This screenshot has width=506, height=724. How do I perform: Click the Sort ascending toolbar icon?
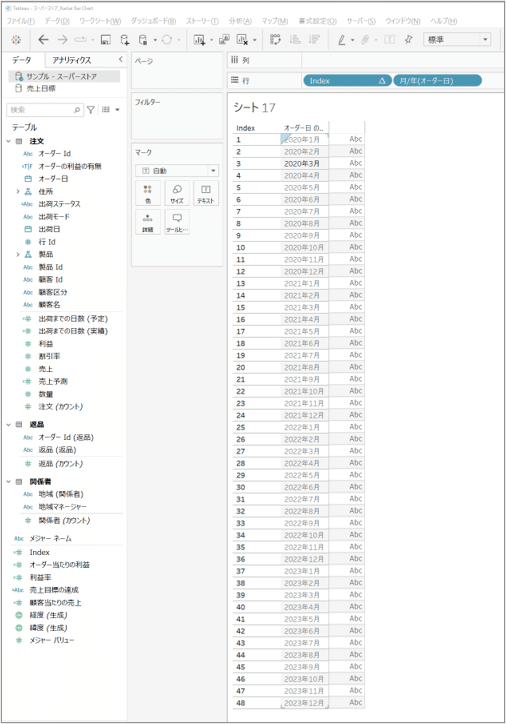pos(295,40)
